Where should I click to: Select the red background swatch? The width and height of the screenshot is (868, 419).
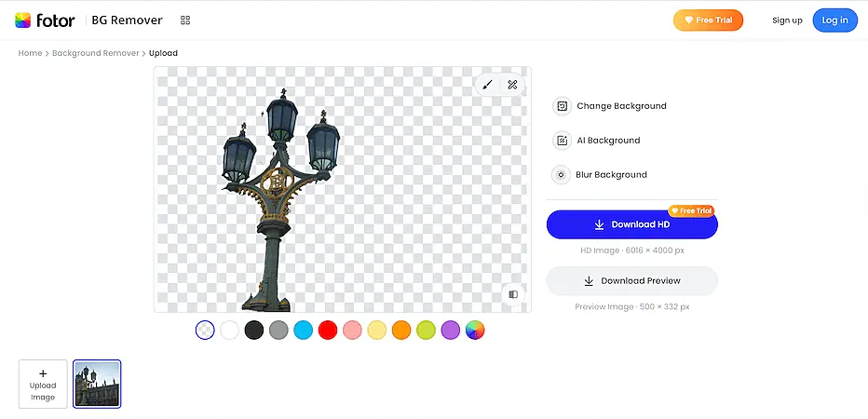[328, 331]
